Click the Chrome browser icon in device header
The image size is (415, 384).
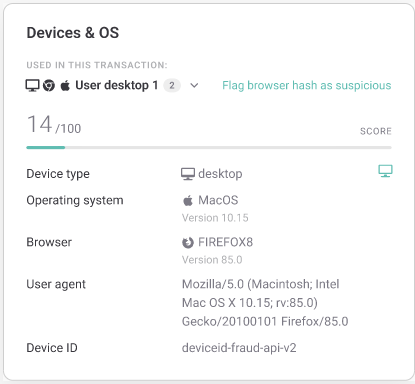click(49, 86)
